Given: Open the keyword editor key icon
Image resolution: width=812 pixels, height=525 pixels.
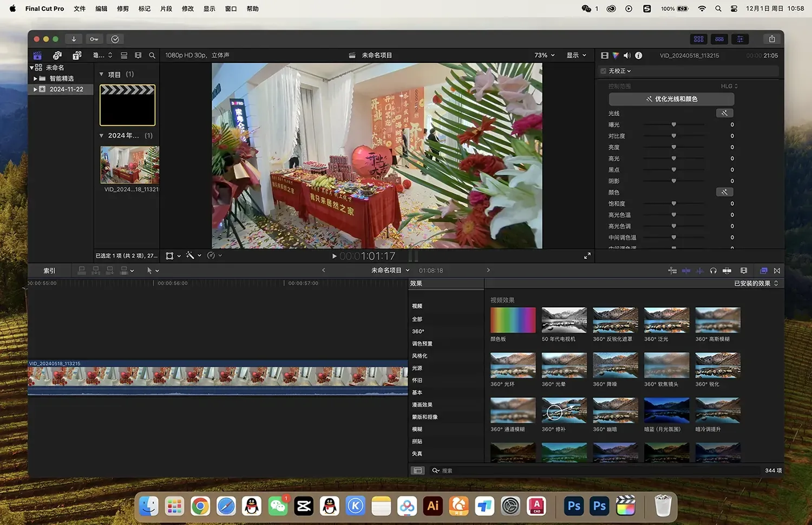Looking at the screenshot, I should pos(94,39).
